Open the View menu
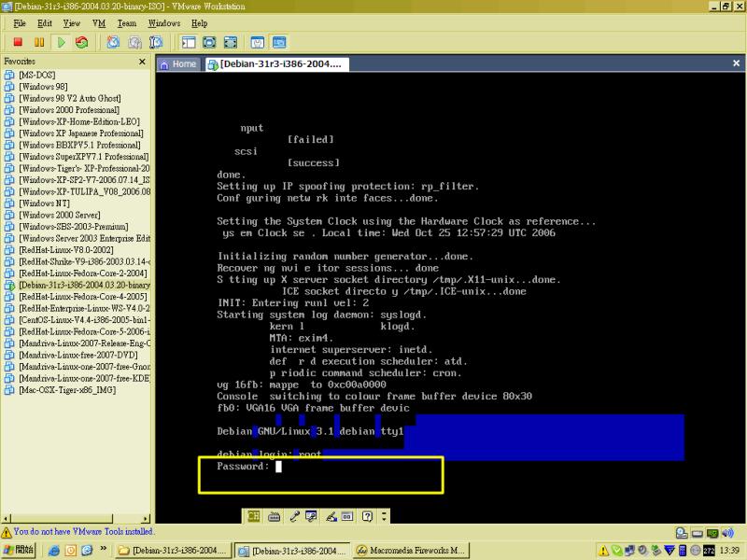Screen dimensions: 747x560 tap(72, 23)
